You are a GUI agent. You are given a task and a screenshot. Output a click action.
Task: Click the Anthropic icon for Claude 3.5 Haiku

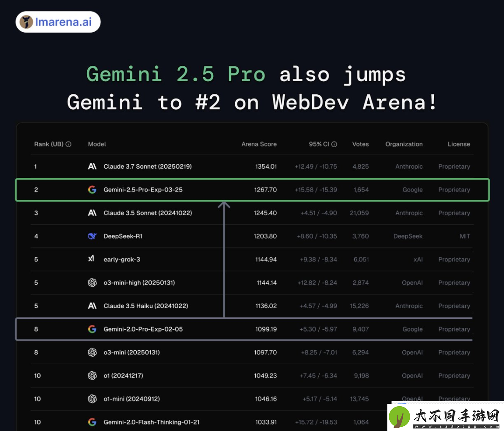(92, 306)
